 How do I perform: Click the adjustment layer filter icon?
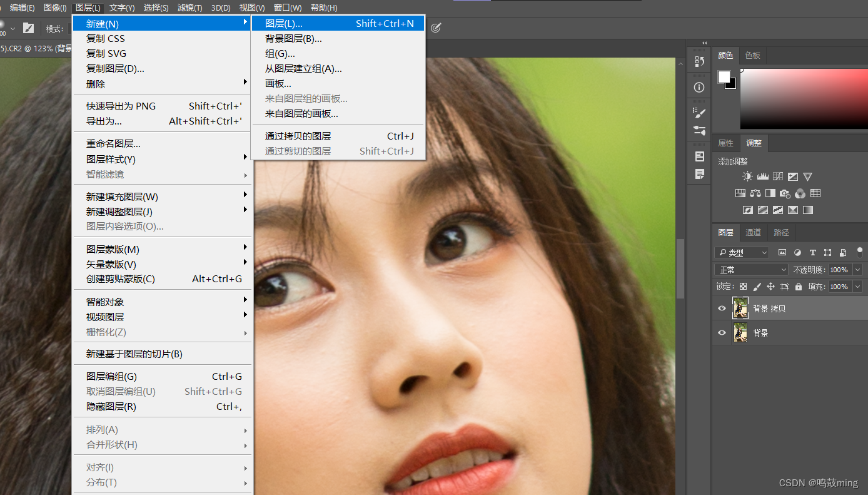click(797, 253)
